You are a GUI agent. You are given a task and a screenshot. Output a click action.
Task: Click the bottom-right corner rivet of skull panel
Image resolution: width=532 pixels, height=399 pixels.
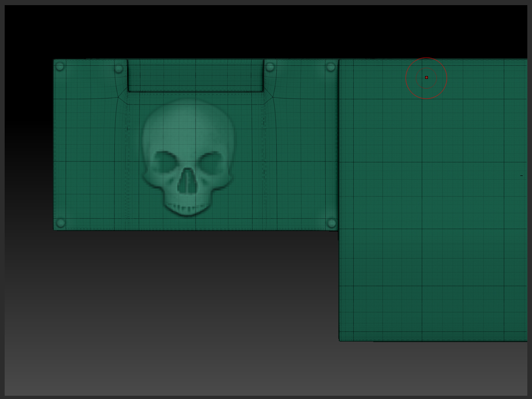[331, 223]
